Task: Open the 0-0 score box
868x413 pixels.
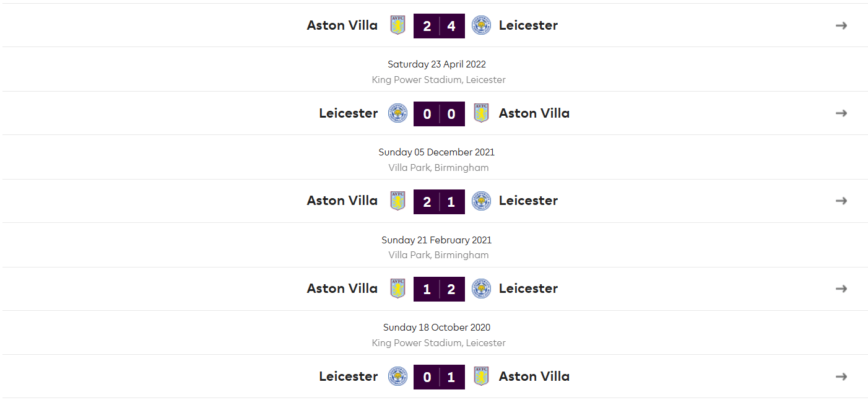Action: point(439,114)
